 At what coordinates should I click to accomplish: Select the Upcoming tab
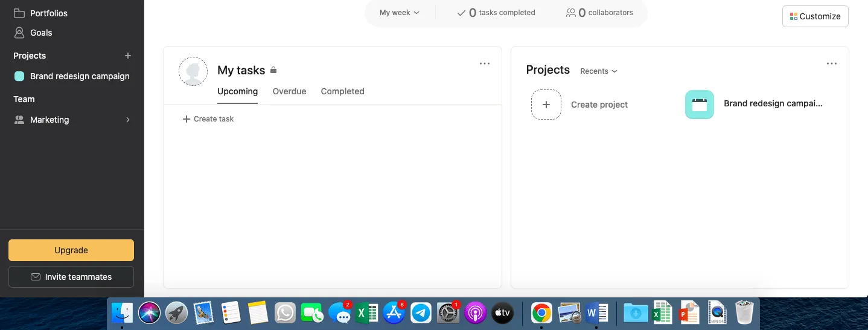tap(237, 91)
